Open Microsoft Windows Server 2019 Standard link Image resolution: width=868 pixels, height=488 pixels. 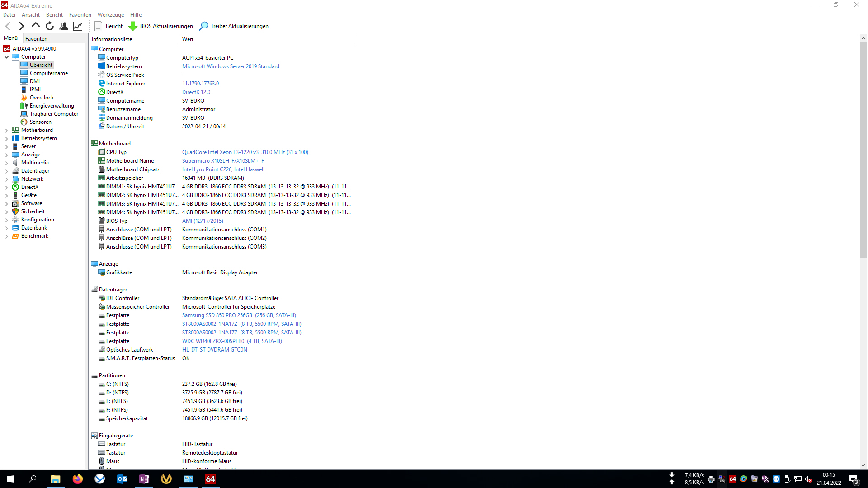[231, 66]
